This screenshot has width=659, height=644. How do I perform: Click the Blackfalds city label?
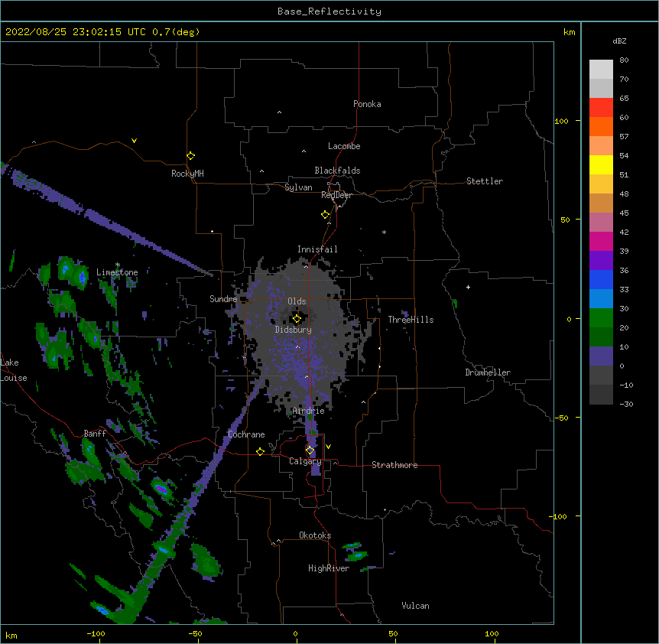tap(337, 171)
